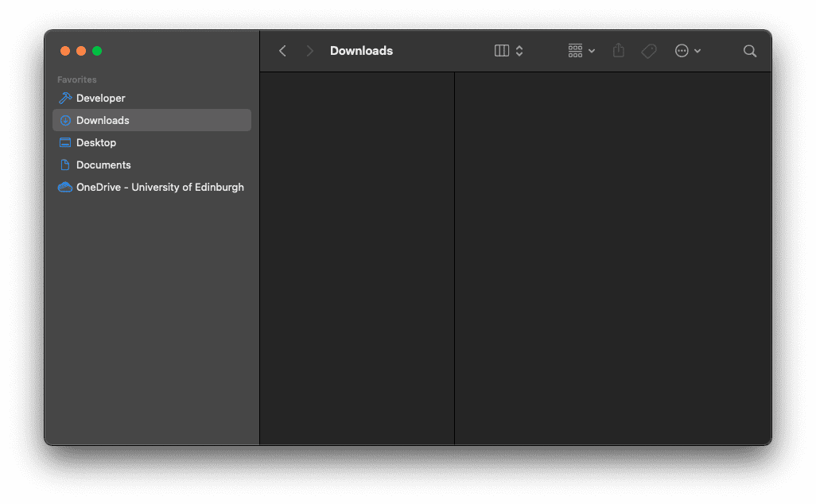Screen dimensions: 816x504
Task: Click the Downloads window title
Action: [x=361, y=51]
